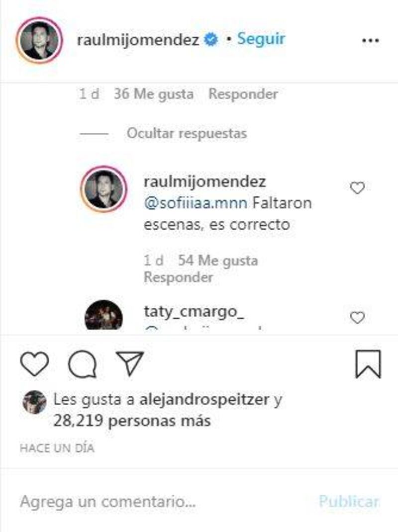
Task: Reply to the comment with 36 likes
Action: point(243,94)
